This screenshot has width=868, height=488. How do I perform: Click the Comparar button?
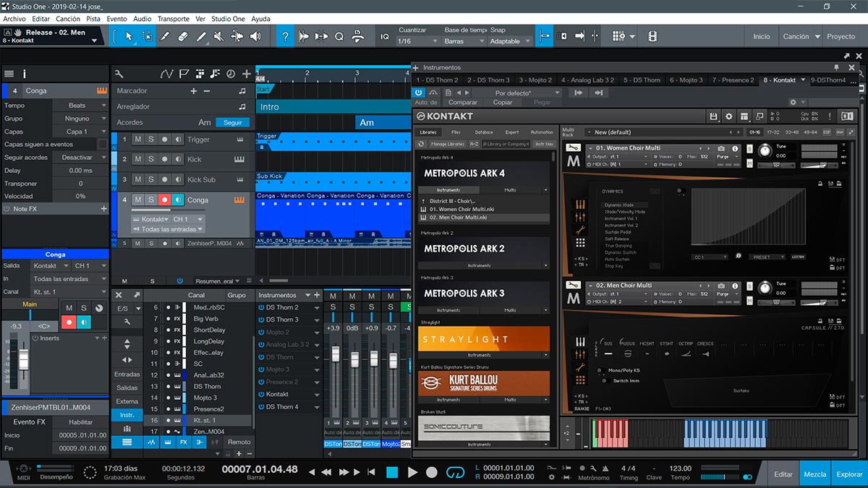tap(463, 103)
